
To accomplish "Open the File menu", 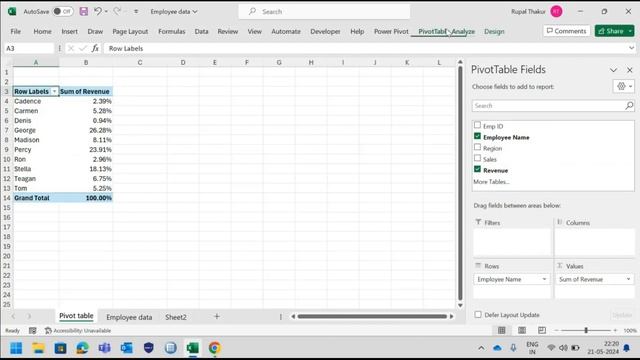I will pyautogui.click(x=16, y=31).
